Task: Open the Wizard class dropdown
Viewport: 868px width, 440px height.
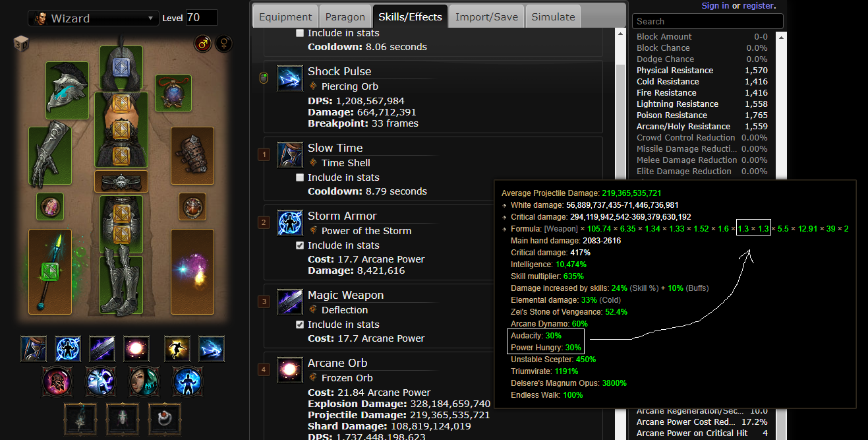Action: 94,18
